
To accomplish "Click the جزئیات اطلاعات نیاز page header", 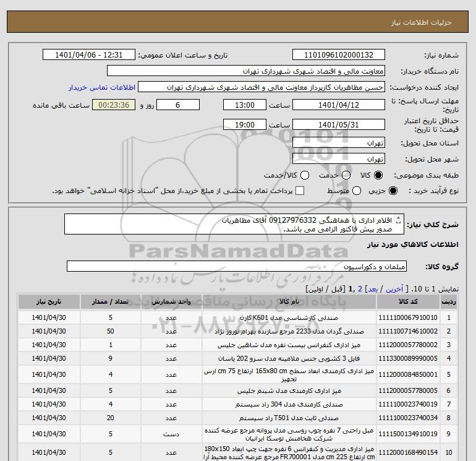I will tap(422, 22).
